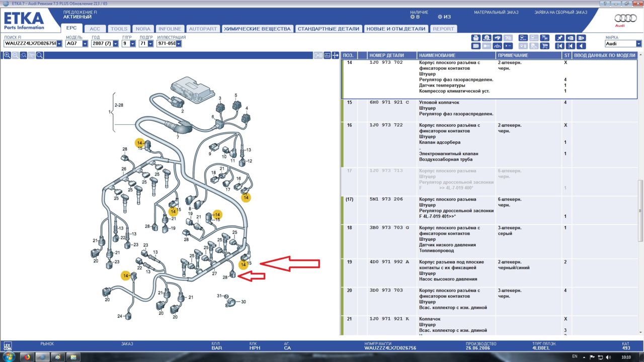Image resolution: width=644 pixels, height=362 pixels.
Task: Show hidden icons in the system tray
Action: click(x=585, y=357)
